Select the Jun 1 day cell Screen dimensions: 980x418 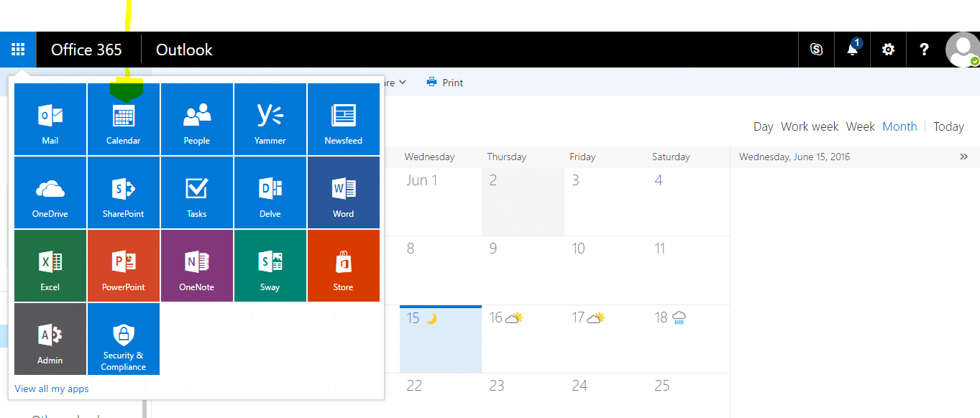tap(440, 202)
